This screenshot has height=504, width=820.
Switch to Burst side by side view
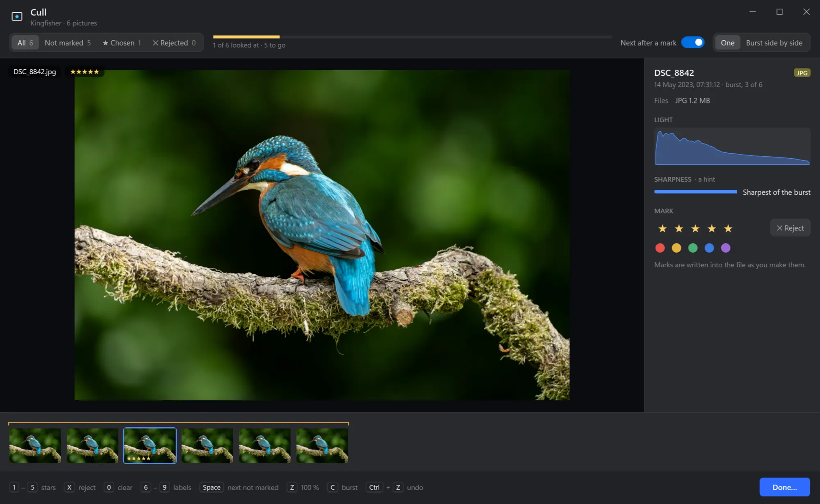(x=774, y=43)
